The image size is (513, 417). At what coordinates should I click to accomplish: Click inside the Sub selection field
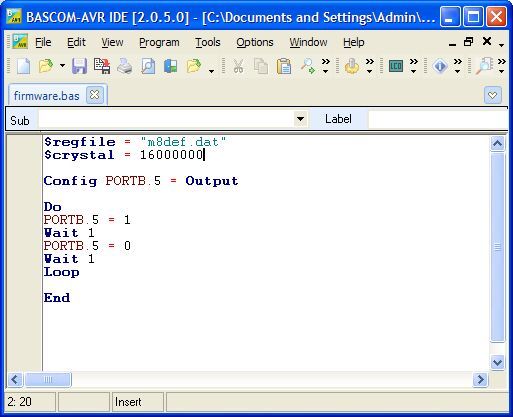pos(166,119)
